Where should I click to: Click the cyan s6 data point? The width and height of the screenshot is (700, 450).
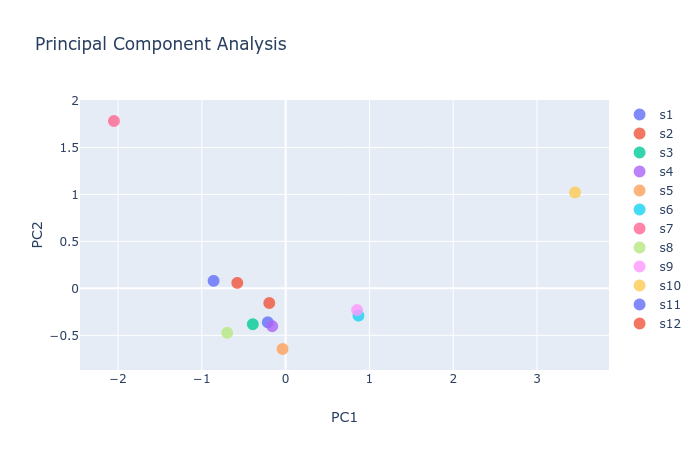pyautogui.click(x=359, y=316)
